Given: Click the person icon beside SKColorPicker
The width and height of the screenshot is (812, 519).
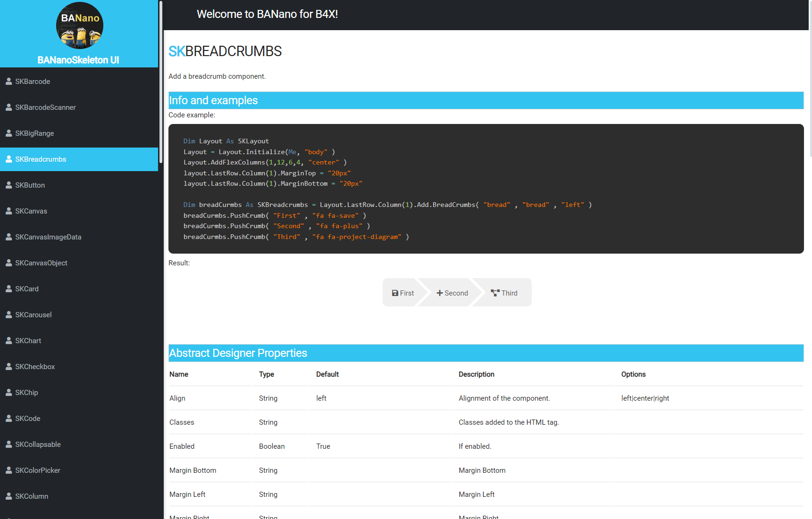Looking at the screenshot, I should click(8, 470).
